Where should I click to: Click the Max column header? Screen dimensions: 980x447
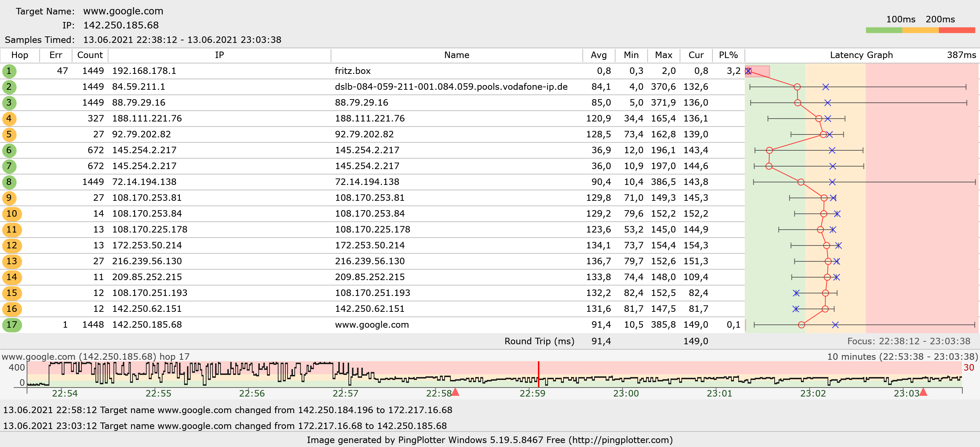[x=663, y=55]
